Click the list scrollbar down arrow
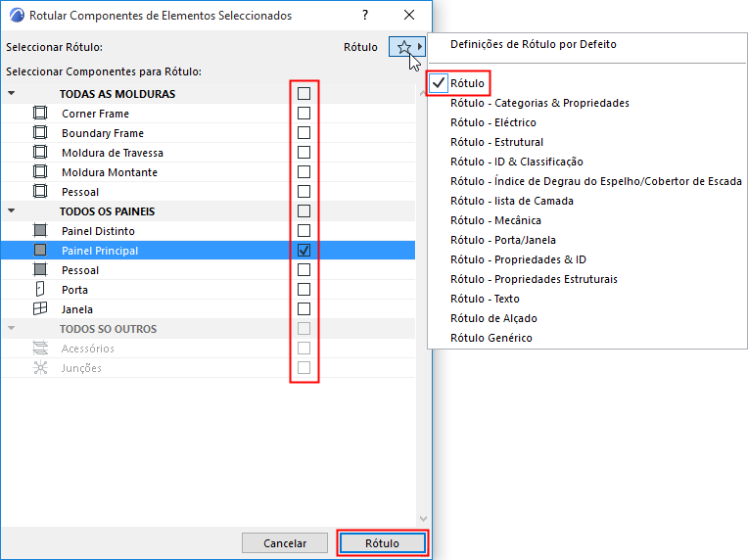The image size is (748, 560). pos(423,519)
